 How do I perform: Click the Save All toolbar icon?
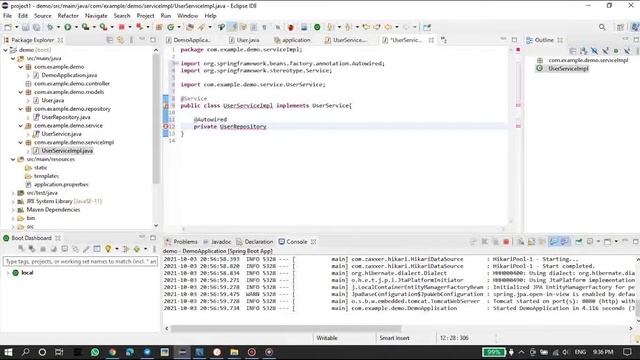36,27
